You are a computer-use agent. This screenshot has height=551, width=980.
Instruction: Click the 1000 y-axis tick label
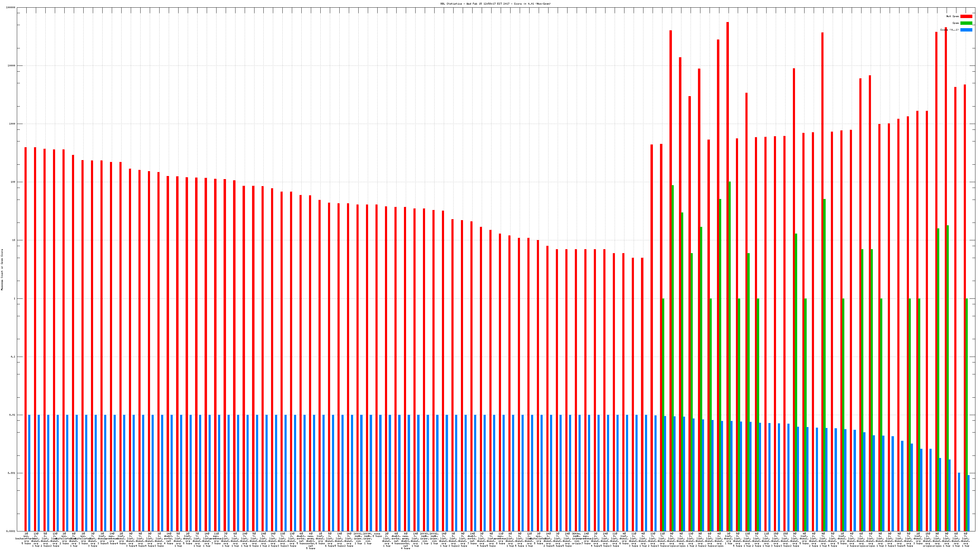click(13, 124)
